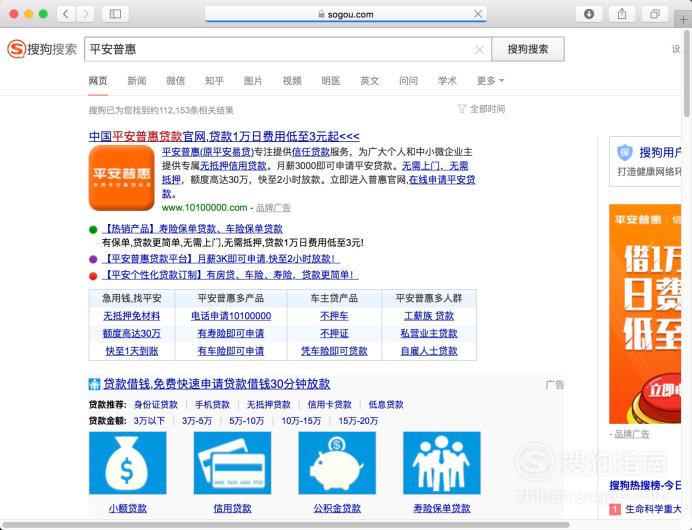Viewport: 692px width, 530px height.
Task: Click the 搜狗搜索 search button
Action: point(528,49)
